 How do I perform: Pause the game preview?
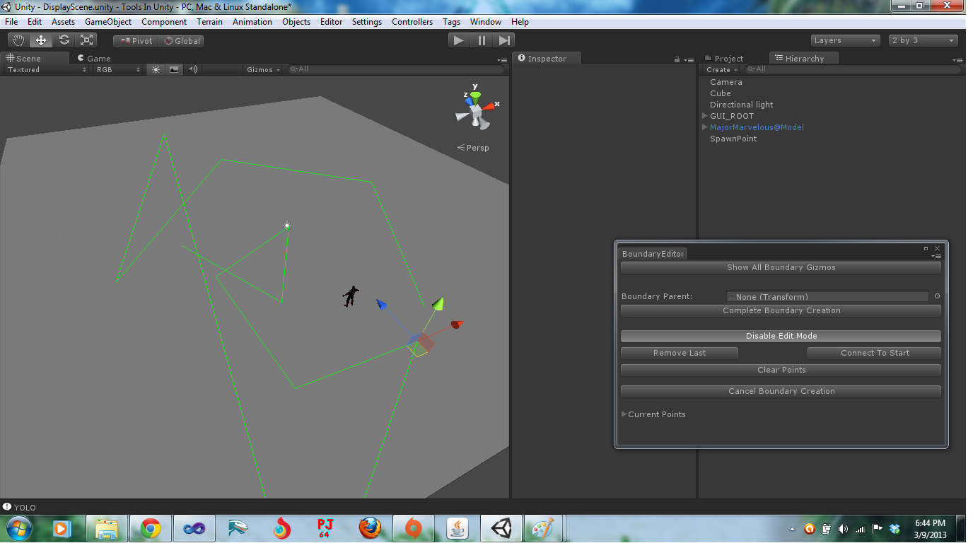tap(482, 40)
